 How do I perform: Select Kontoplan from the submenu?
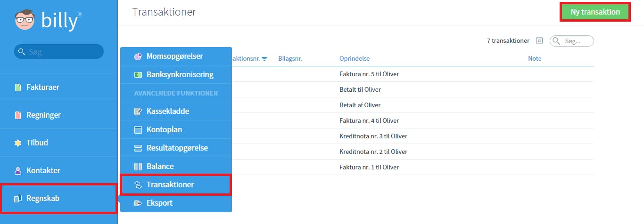point(176,130)
